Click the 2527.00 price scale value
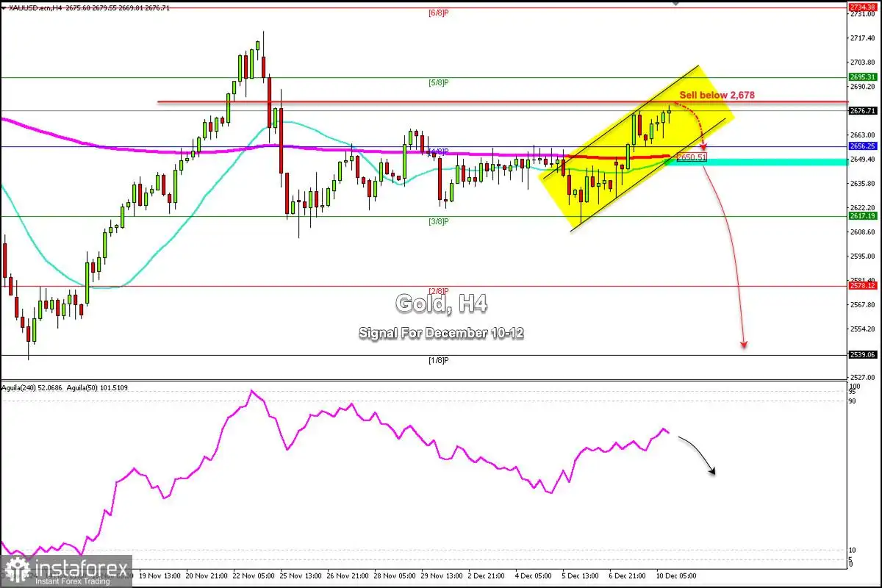 [861, 377]
